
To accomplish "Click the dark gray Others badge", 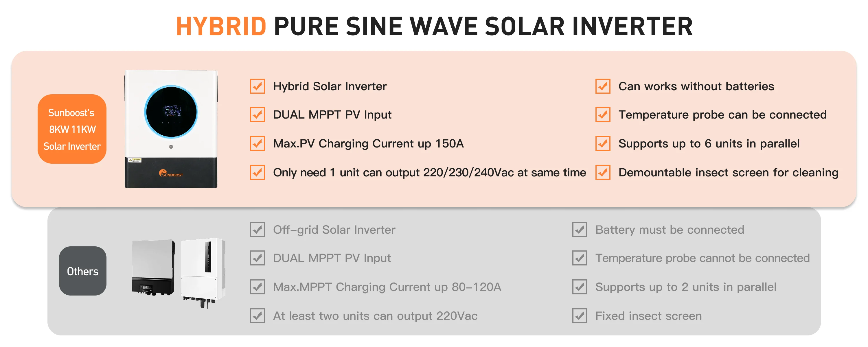I will [x=82, y=271].
